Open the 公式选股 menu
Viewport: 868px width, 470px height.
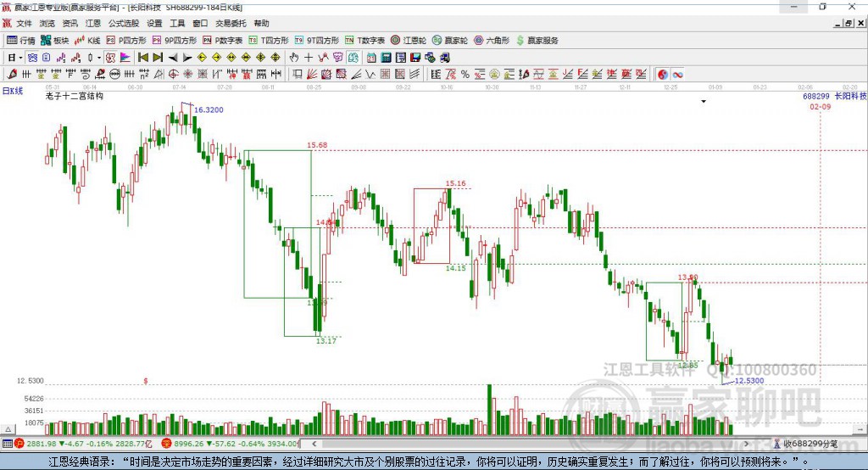[124, 23]
